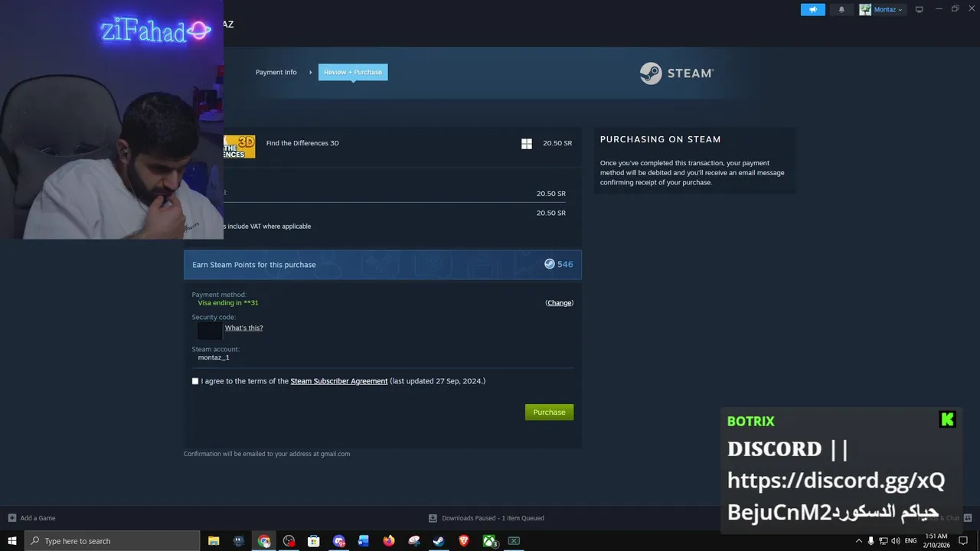Open Brave browser from the taskbar
This screenshot has width=980, height=551.
[464, 541]
